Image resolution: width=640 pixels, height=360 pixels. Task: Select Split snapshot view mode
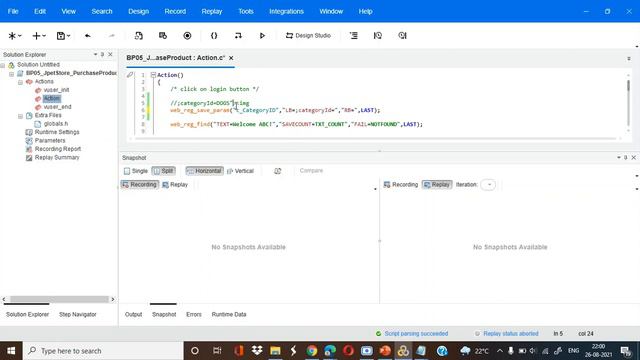(163, 171)
